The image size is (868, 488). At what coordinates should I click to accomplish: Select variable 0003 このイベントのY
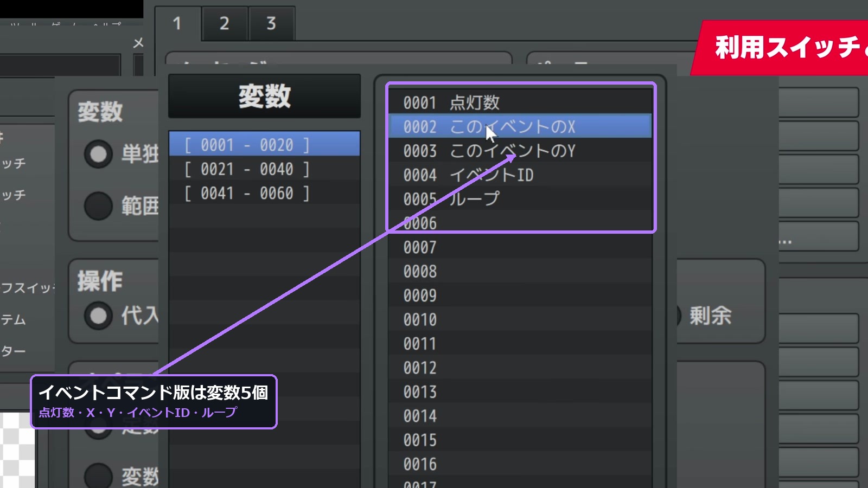(x=520, y=150)
